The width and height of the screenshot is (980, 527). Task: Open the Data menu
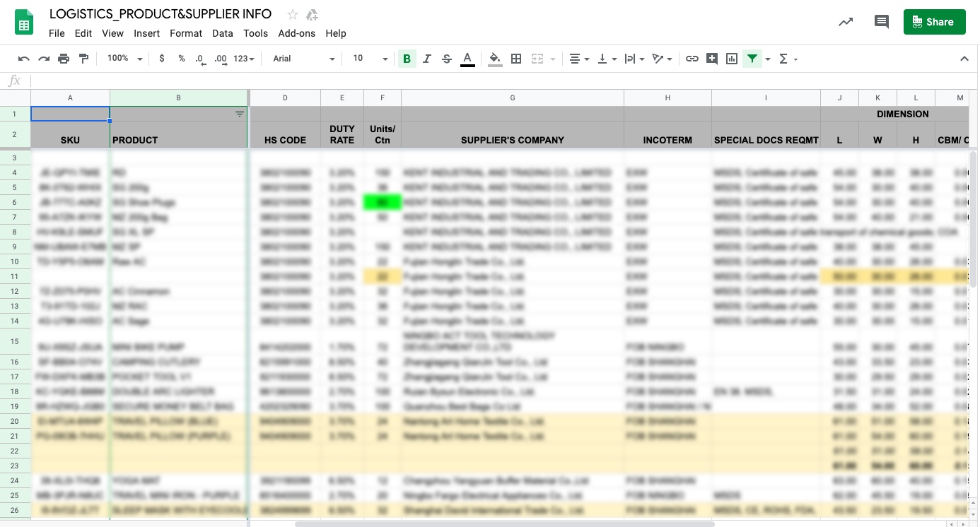point(223,33)
